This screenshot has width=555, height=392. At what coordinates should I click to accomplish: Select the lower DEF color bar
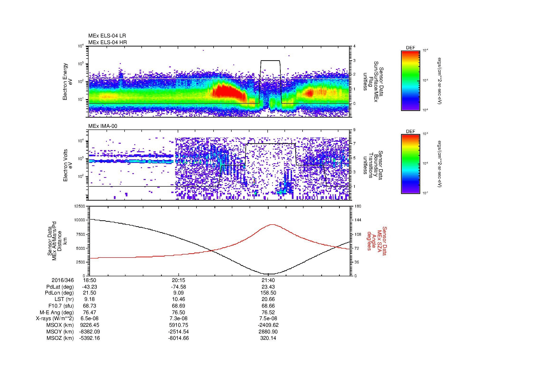point(410,164)
